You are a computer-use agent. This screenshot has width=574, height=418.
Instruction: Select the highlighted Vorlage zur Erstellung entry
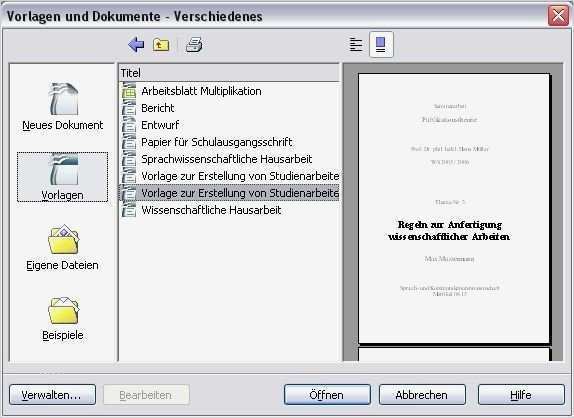click(230, 193)
